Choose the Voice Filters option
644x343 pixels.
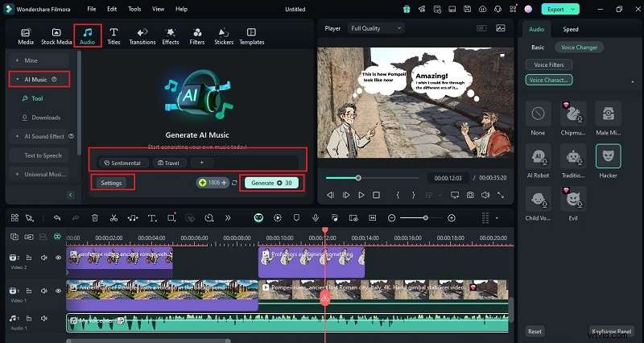[549, 65]
